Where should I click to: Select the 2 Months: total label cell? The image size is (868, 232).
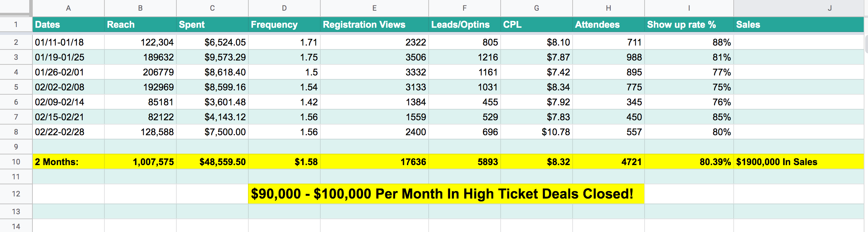[x=68, y=162]
